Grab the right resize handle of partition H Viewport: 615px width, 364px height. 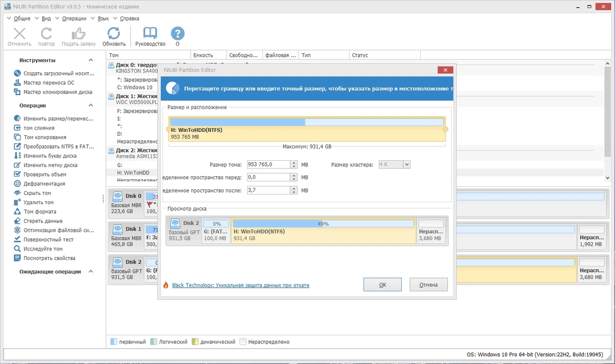coord(445,130)
